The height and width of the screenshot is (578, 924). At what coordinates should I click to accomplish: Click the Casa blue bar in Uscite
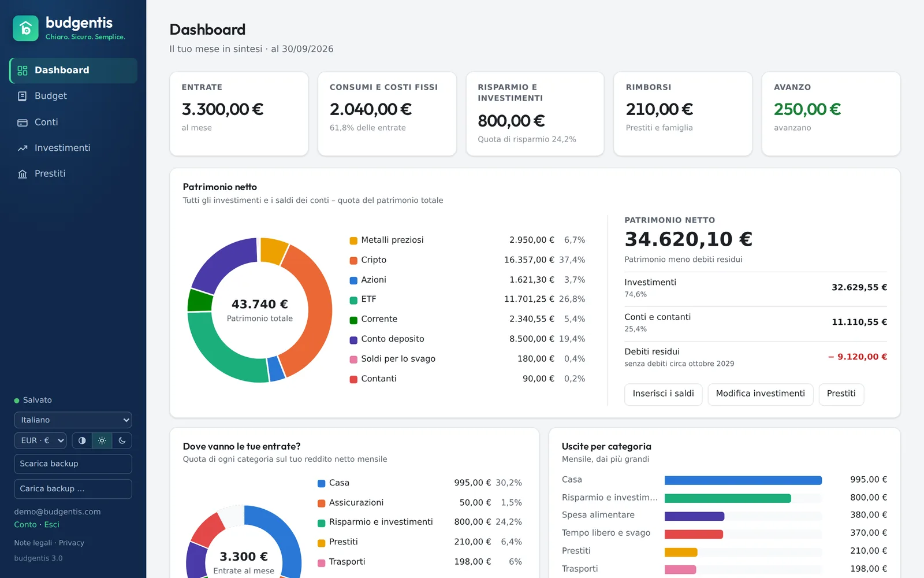pos(743,480)
